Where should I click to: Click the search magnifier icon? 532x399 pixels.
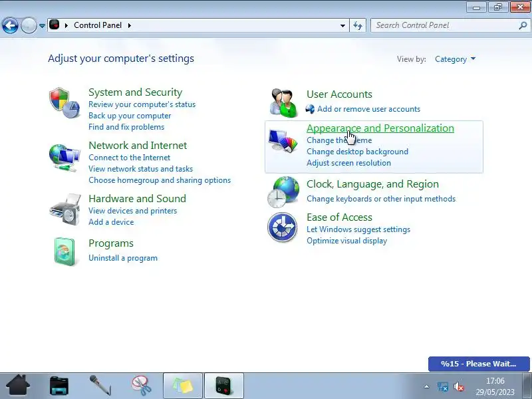(523, 25)
